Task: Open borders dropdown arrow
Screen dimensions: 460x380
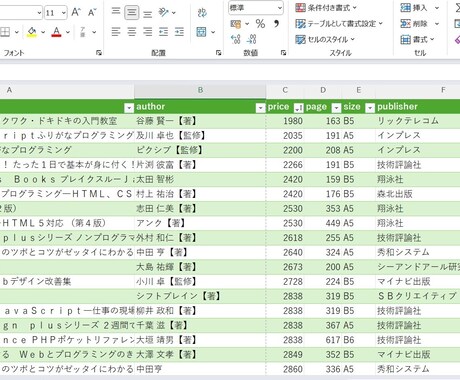Action: pos(17,32)
